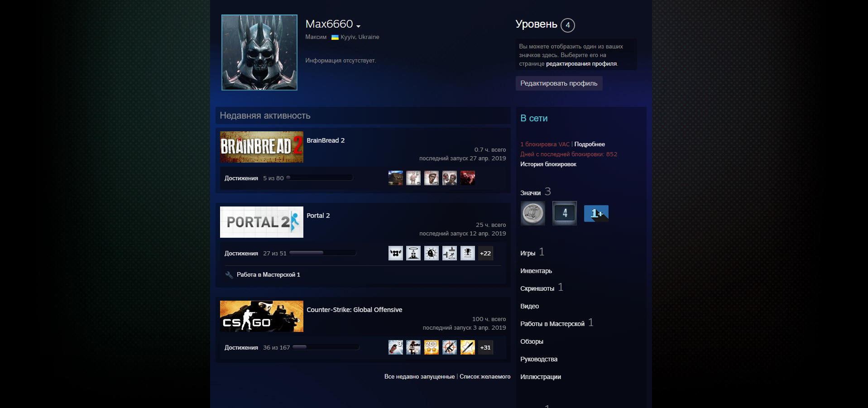Open the Portal 2 title link
868x408 pixels.
point(318,216)
